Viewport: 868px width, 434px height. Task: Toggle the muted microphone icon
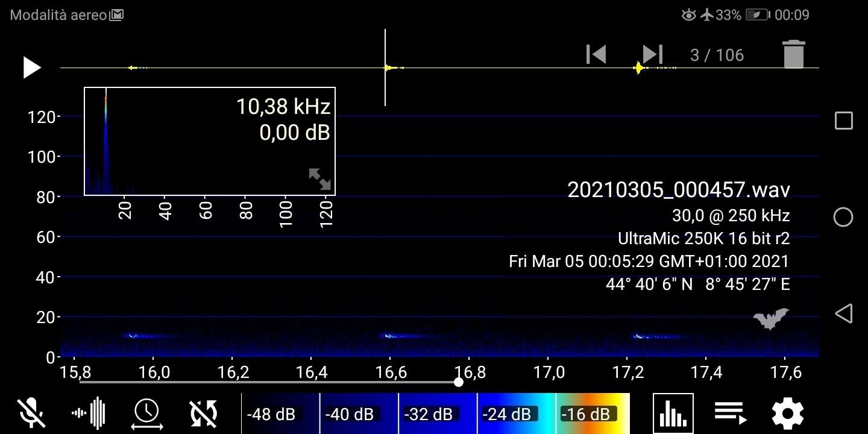(x=31, y=413)
